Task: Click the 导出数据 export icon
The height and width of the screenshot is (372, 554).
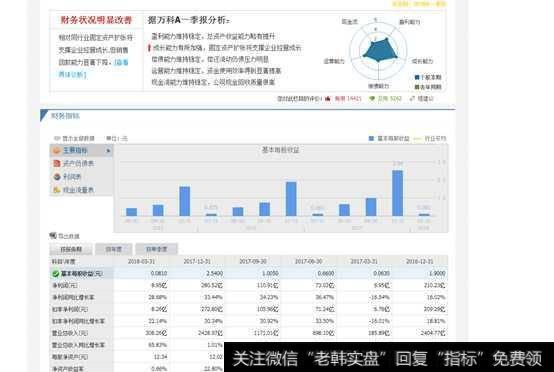Action: (x=53, y=235)
